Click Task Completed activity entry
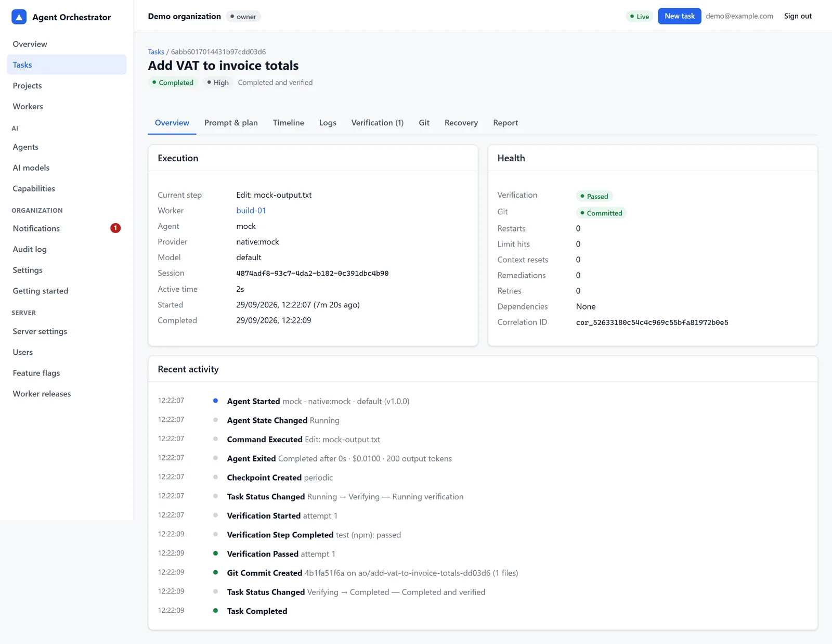 (x=257, y=611)
